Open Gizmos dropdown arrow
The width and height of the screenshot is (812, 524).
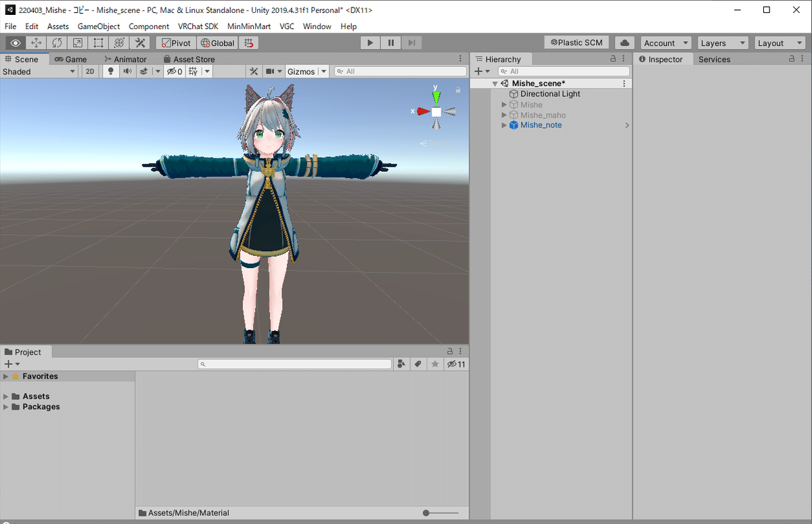point(323,71)
